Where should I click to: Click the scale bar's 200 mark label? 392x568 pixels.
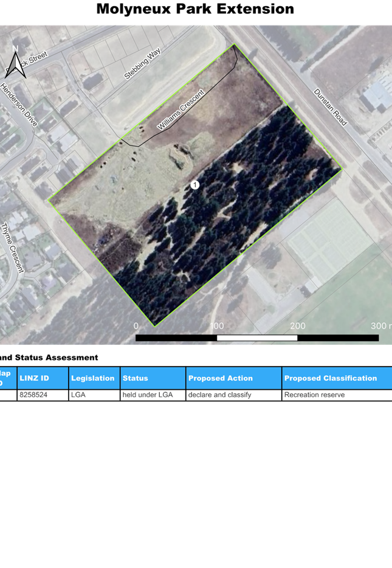298,326
